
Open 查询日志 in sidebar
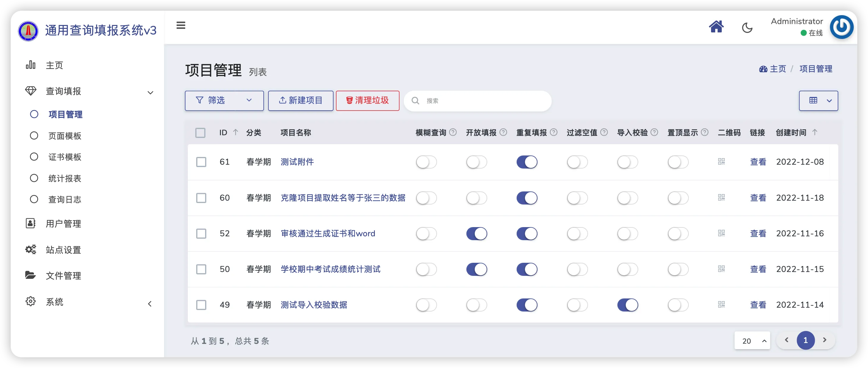pos(65,199)
